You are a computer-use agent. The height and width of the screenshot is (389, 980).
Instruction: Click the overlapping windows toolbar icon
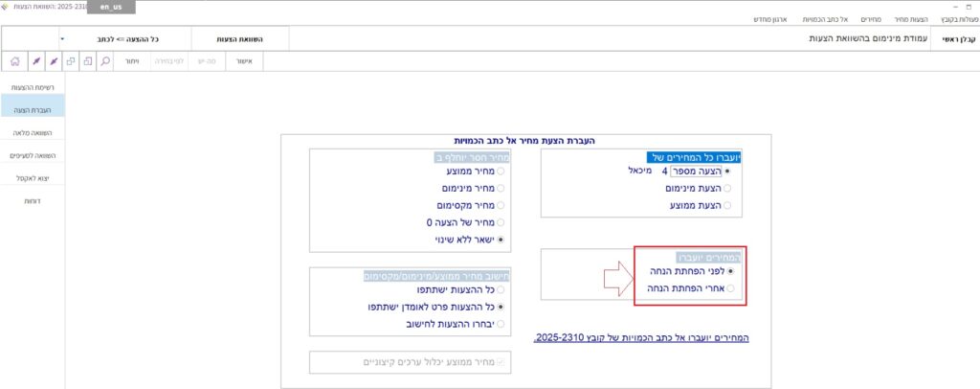pos(71,60)
